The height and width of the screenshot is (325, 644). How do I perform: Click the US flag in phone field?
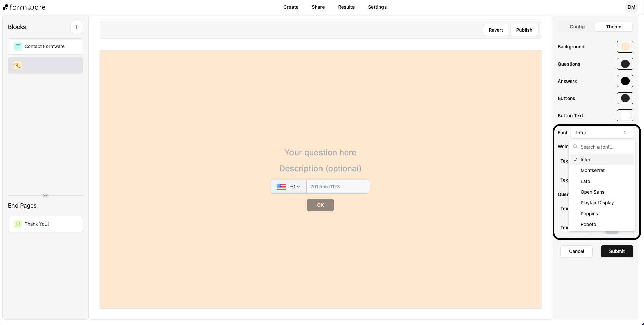tap(281, 187)
